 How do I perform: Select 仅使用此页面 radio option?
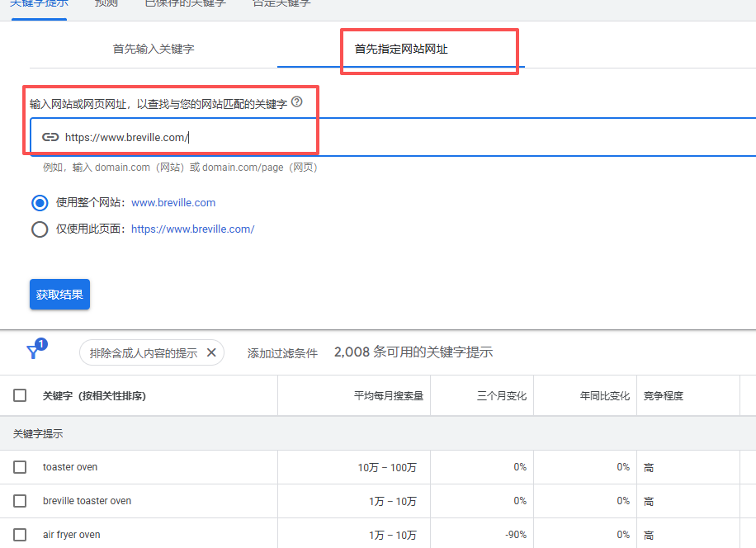(40, 229)
